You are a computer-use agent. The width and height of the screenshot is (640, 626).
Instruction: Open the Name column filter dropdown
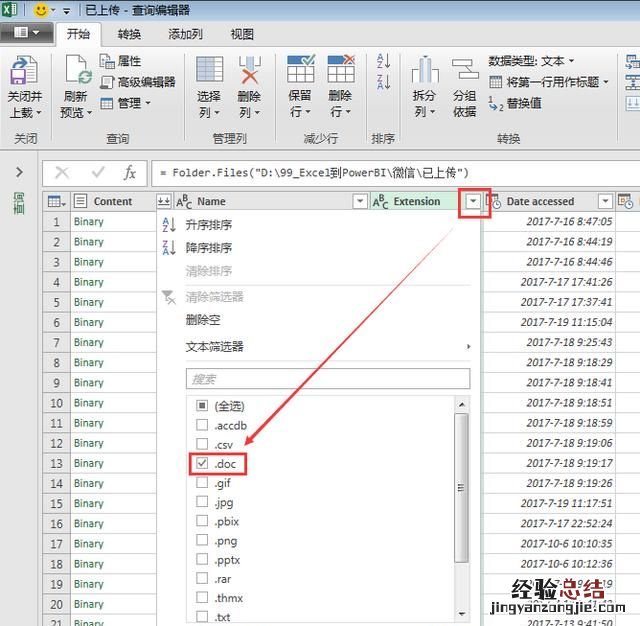(360, 201)
